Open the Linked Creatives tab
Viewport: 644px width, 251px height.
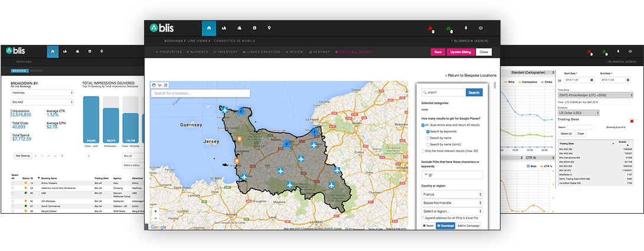tap(262, 52)
